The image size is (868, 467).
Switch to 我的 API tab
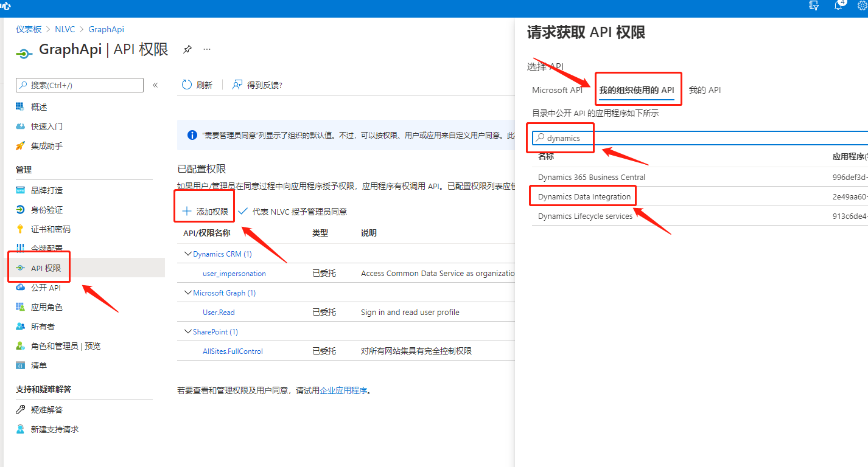tap(705, 90)
